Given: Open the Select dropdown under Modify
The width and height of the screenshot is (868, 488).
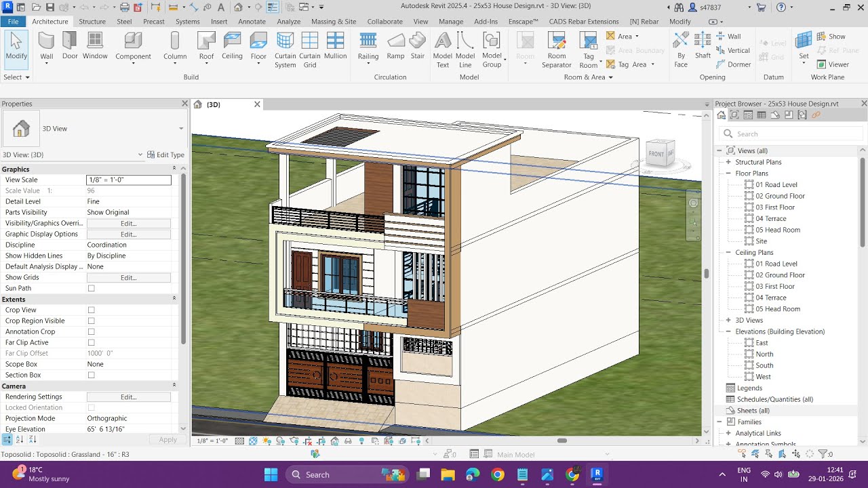Looking at the screenshot, I should 16,77.
